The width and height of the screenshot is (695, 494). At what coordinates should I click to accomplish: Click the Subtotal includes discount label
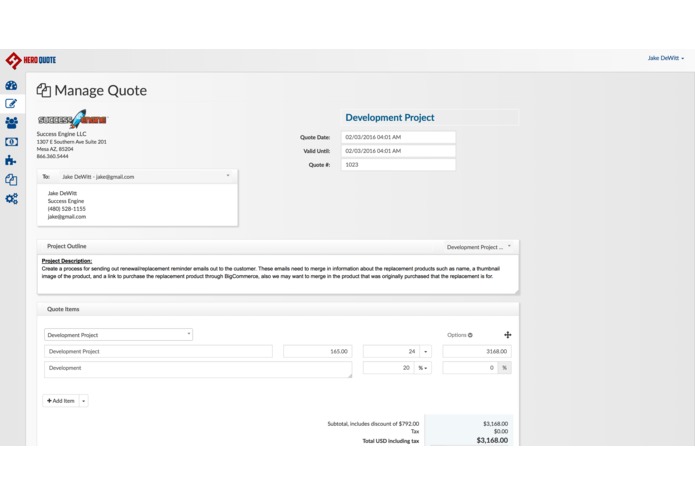pos(373,424)
